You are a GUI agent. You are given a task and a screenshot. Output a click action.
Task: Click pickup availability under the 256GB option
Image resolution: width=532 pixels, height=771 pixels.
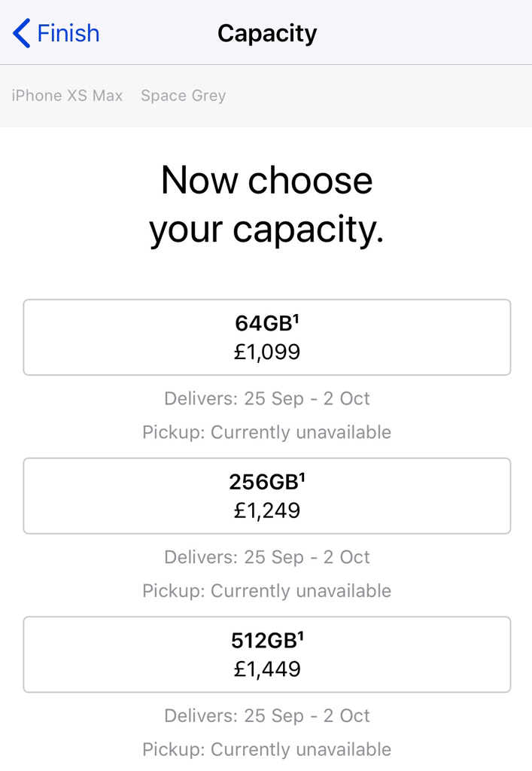266,591
